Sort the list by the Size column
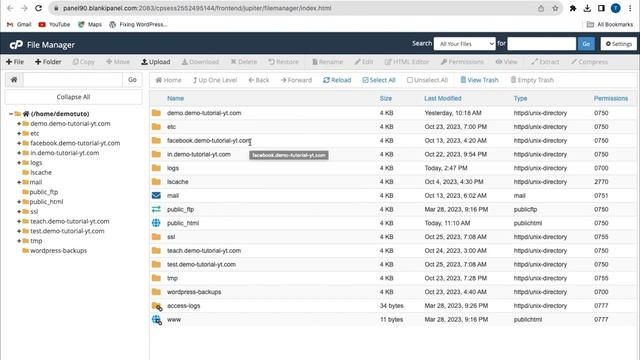 coord(386,98)
